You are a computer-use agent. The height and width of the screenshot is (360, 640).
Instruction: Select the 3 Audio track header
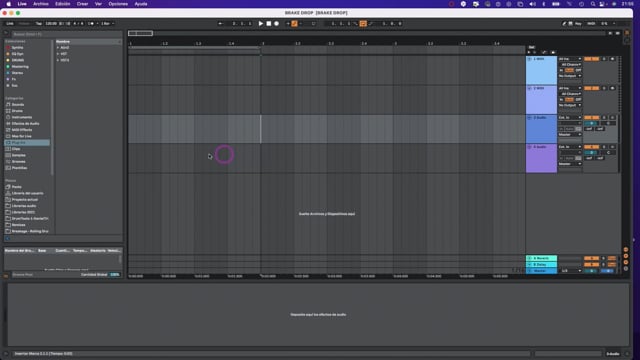pyautogui.click(x=541, y=129)
